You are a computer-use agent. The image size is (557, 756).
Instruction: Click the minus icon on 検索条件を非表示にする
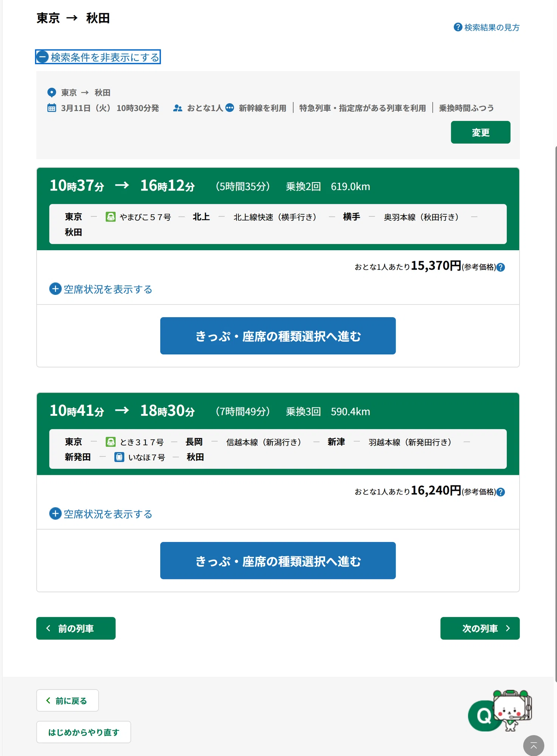(42, 57)
